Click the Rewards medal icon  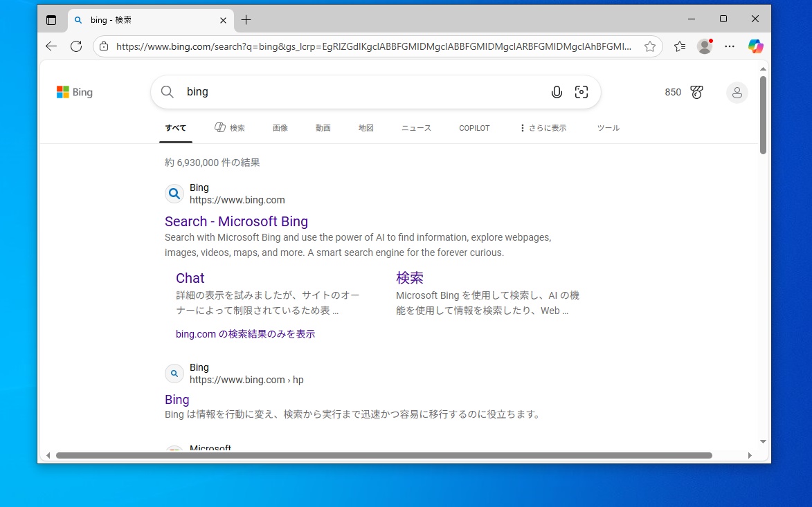pos(696,92)
